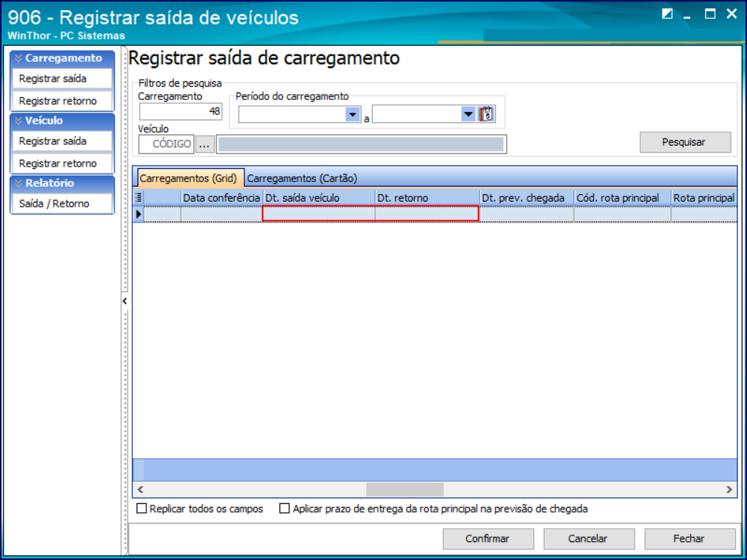The image size is (747, 560).
Task: Click the horizontal scrollbar thumb
Action: [404, 489]
